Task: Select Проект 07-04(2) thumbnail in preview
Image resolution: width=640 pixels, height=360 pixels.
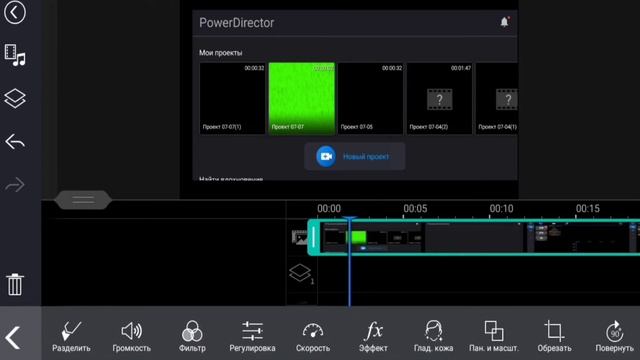Action: [439, 98]
